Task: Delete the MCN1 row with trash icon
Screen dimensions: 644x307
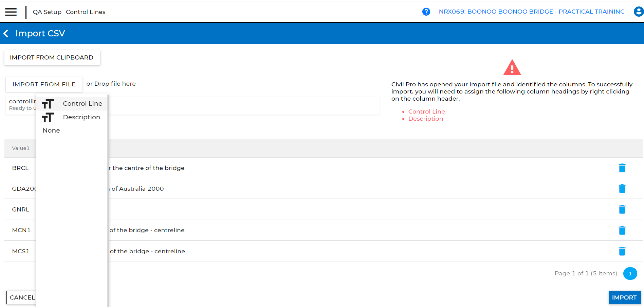Action: [622, 231]
